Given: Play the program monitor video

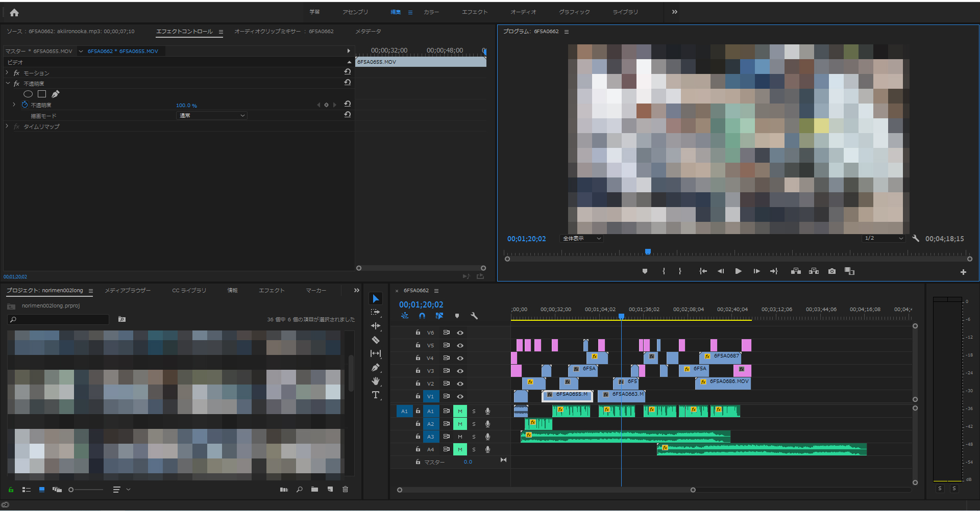Looking at the screenshot, I should tap(738, 271).
